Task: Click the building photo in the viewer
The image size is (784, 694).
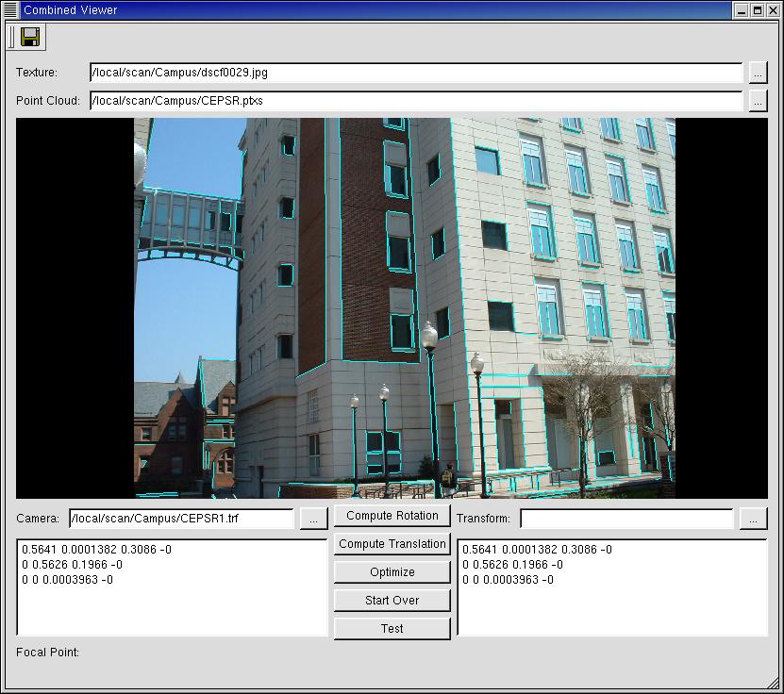Action: 404,307
